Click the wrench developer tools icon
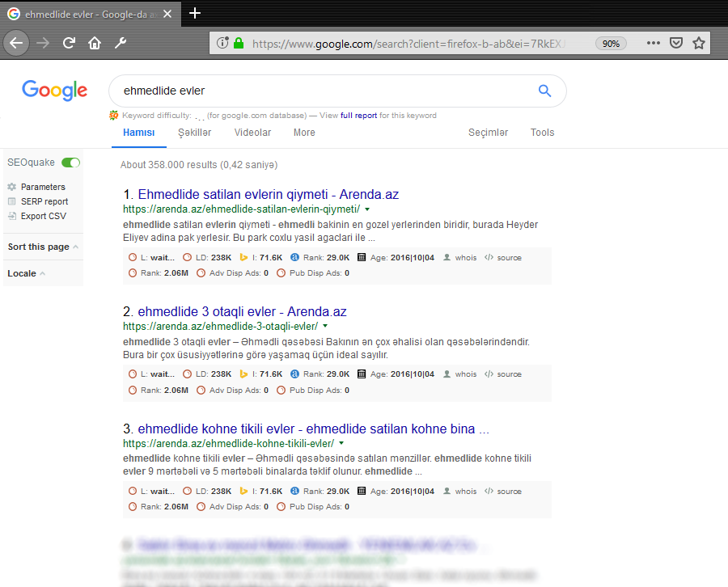 121,43
